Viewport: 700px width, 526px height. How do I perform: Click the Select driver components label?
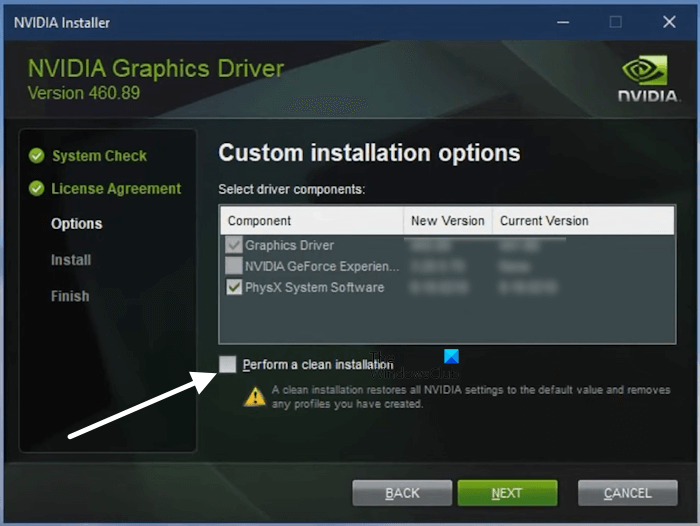click(x=292, y=189)
